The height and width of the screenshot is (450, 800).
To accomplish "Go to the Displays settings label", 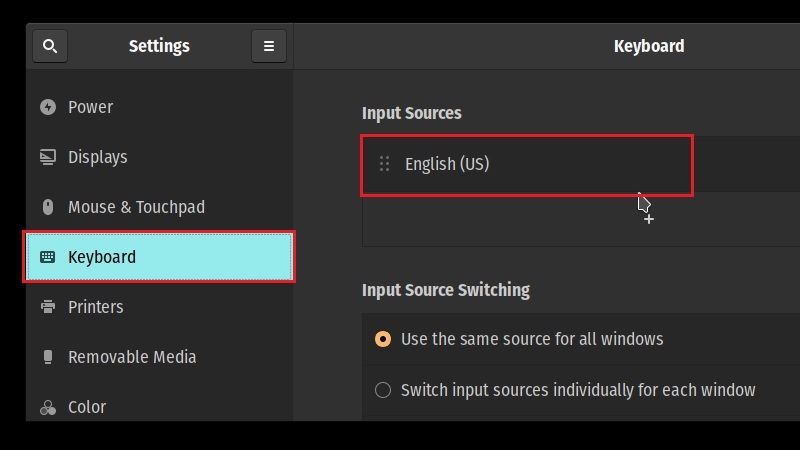I will (97, 157).
